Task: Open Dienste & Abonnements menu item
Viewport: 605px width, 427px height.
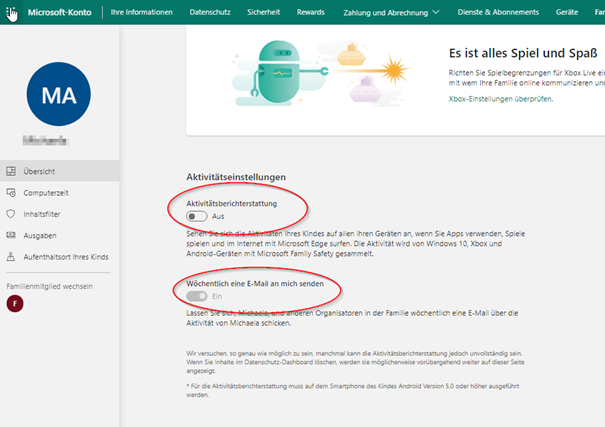Action: tap(498, 12)
